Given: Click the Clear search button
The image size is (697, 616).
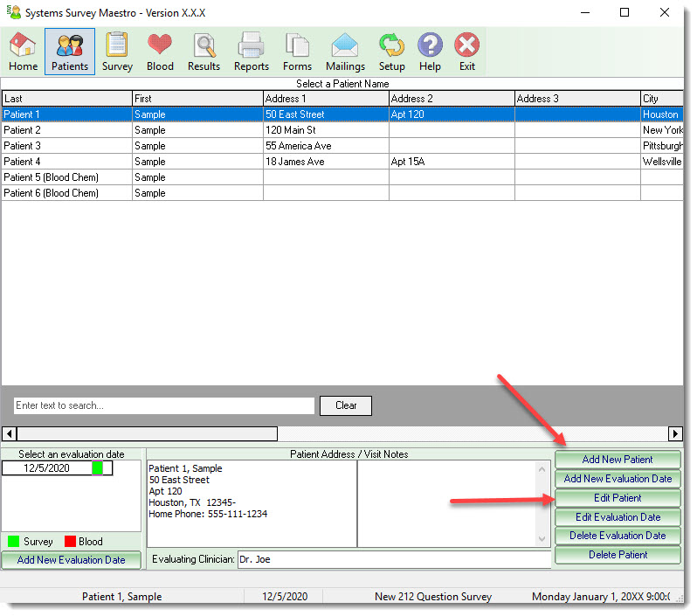Looking at the screenshot, I should click(346, 405).
